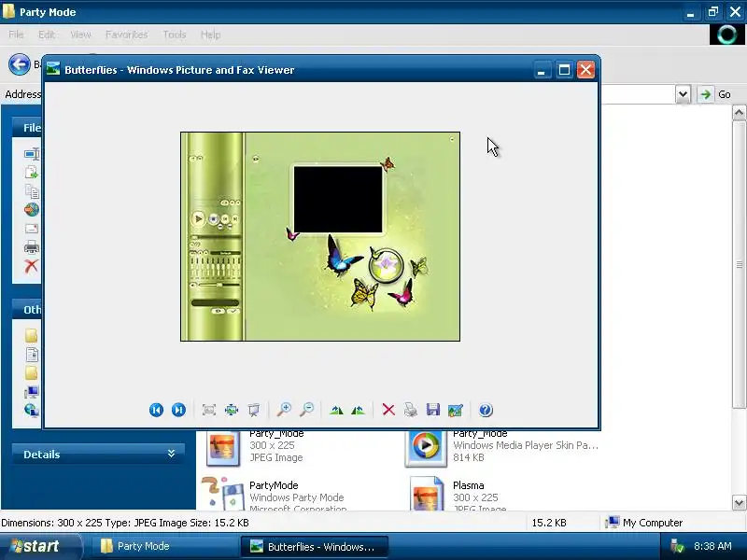Click the printer task icon in the sidebar
This screenshot has height=560, width=747.
click(32, 247)
